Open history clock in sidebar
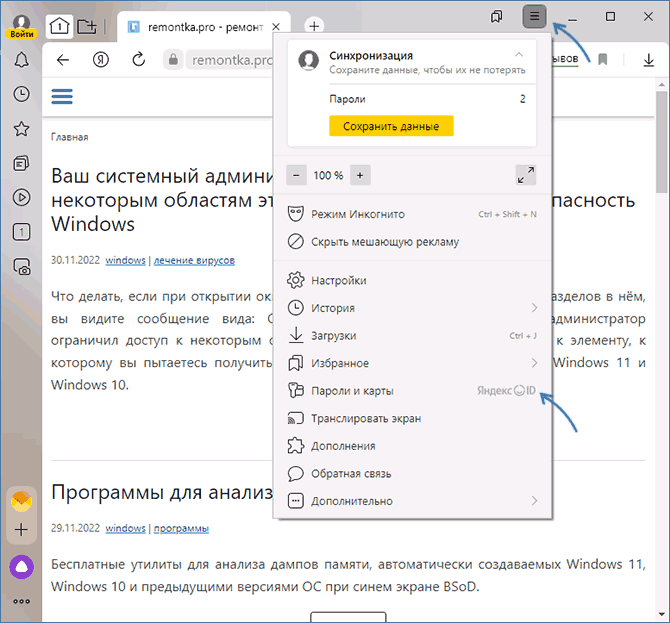Viewport: 670px width, 623px height. pos(21,94)
